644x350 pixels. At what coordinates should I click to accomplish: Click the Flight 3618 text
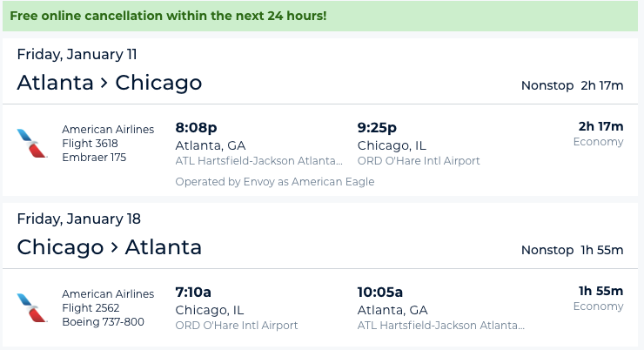click(x=90, y=144)
